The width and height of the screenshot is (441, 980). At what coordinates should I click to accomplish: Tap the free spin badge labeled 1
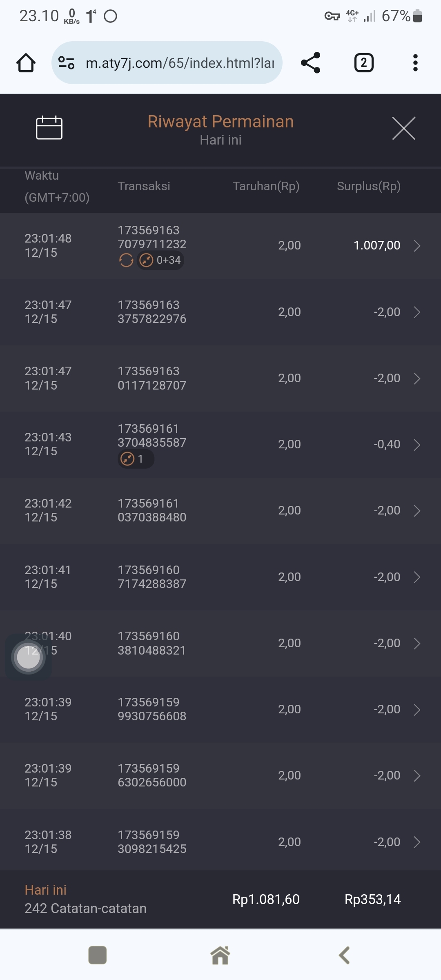click(136, 459)
